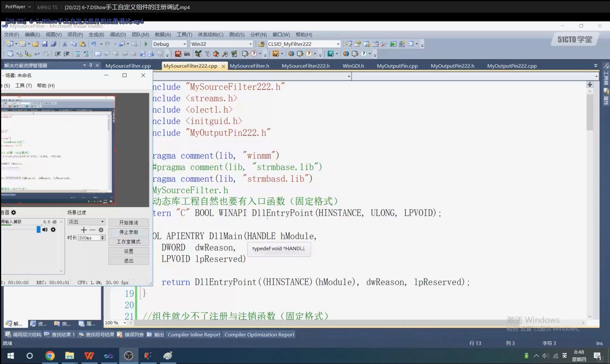The image size is (610, 364).
Task: Click the Paste icon in the toolbar
Action: pyautogui.click(x=82, y=43)
